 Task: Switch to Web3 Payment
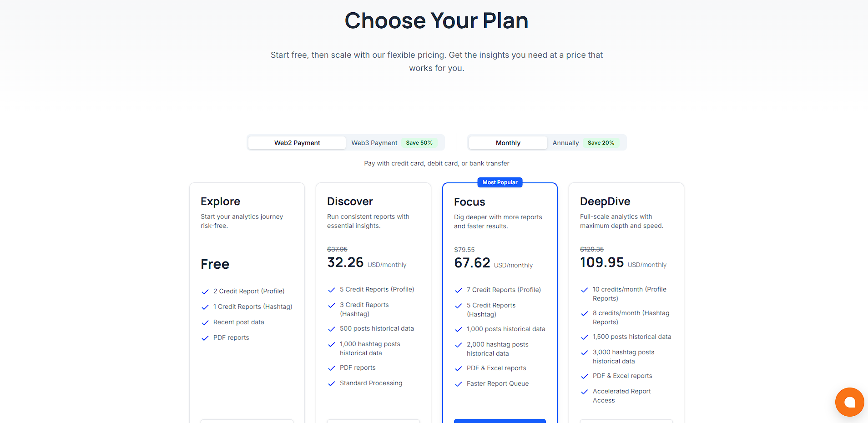tap(374, 143)
